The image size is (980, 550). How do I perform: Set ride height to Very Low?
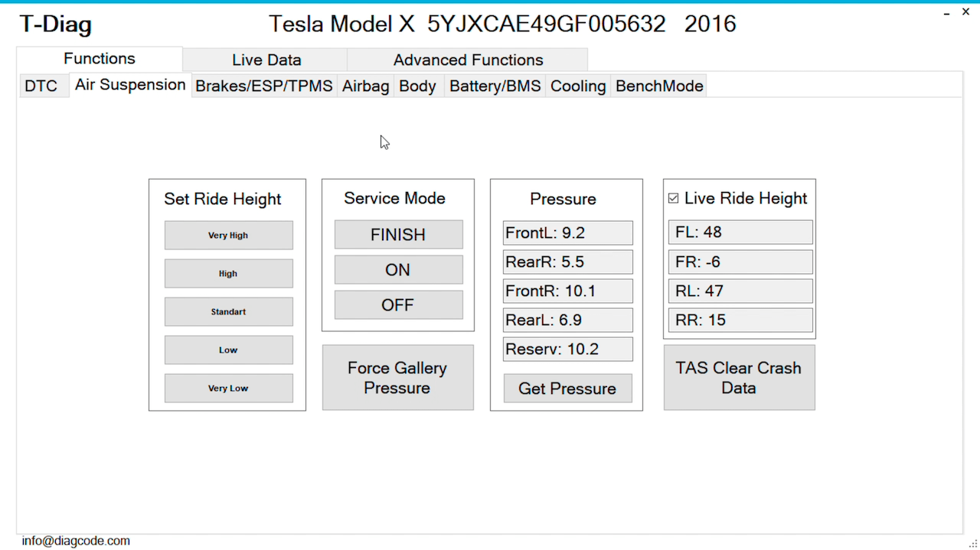click(228, 388)
